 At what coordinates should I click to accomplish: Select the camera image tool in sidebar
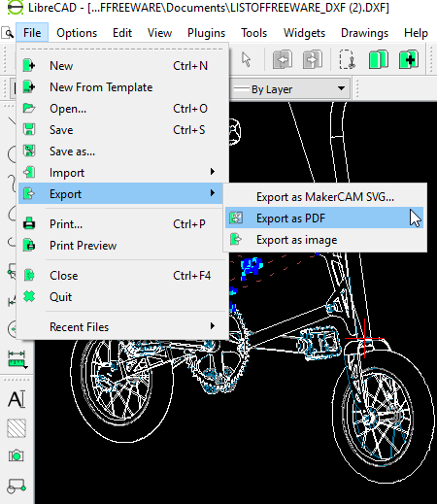17,455
